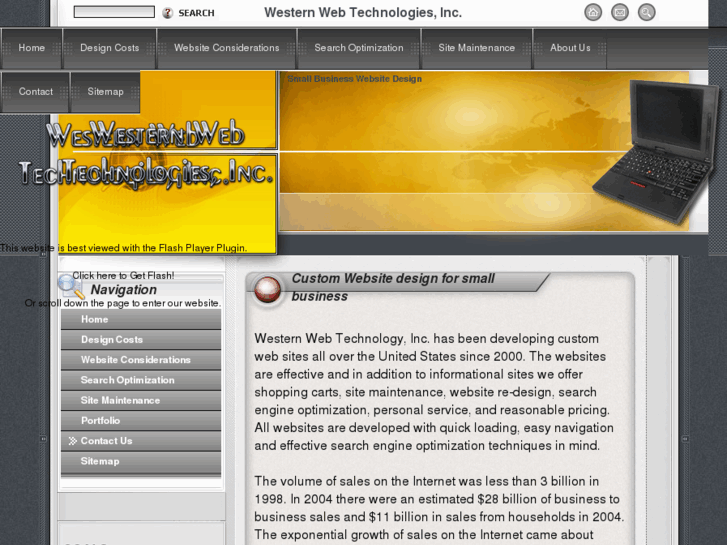727x545 pixels.
Task: Click the envelope mail icon in header
Action: coord(619,13)
